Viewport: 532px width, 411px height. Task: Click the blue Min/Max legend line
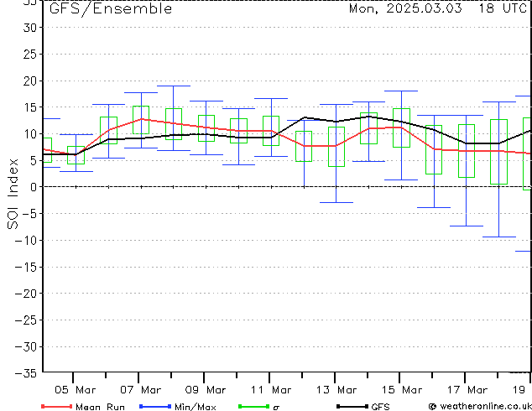(x=155, y=406)
